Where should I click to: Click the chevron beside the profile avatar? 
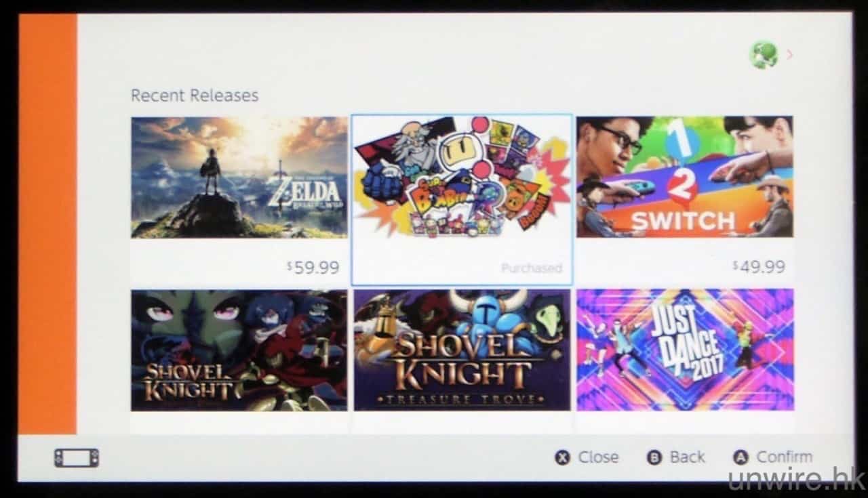pyautogui.click(x=789, y=54)
